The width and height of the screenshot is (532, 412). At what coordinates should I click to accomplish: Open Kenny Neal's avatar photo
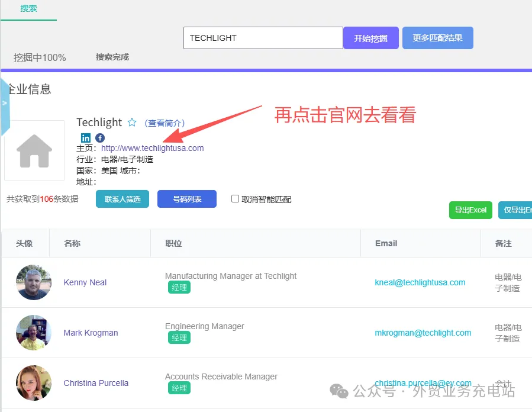click(34, 282)
